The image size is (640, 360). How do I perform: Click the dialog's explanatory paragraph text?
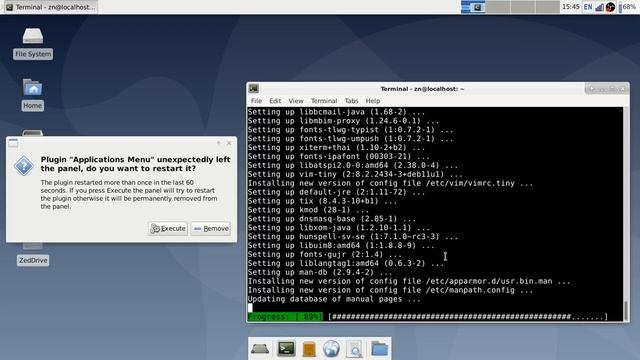tap(129, 194)
